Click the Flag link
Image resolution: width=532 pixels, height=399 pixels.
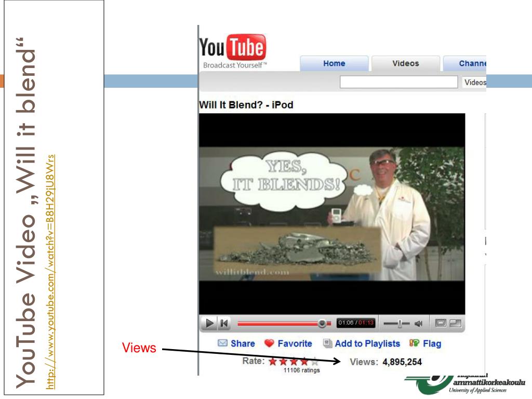(x=432, y=344)
